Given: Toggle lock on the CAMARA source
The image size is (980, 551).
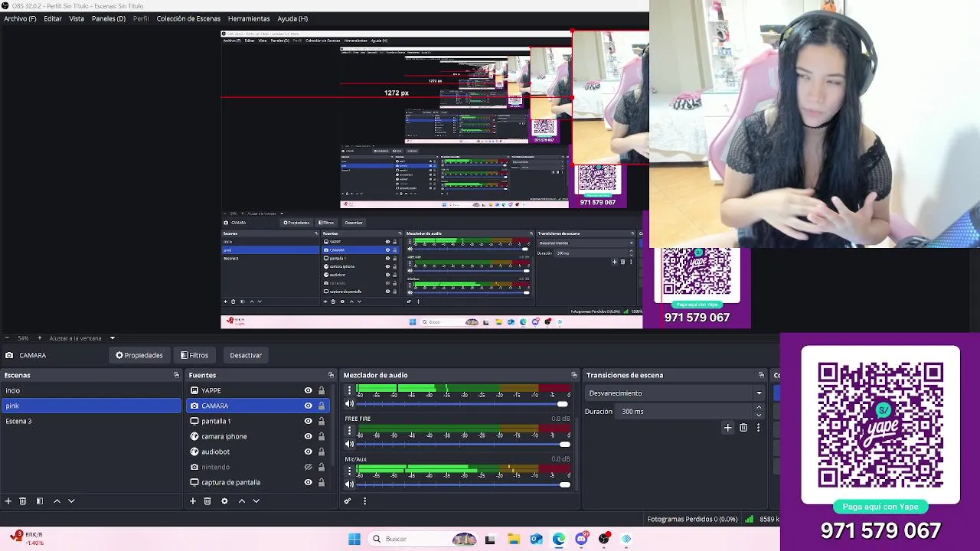Looking at the screenshot, I should [x=322, y=406].
